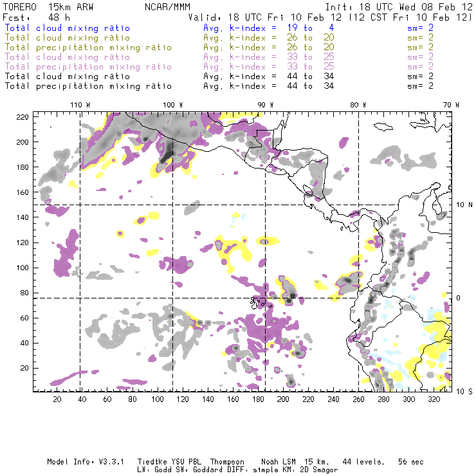Click the "TORERO 15km ARW" title text
The image size is (476, 476).
pos(48,7)
